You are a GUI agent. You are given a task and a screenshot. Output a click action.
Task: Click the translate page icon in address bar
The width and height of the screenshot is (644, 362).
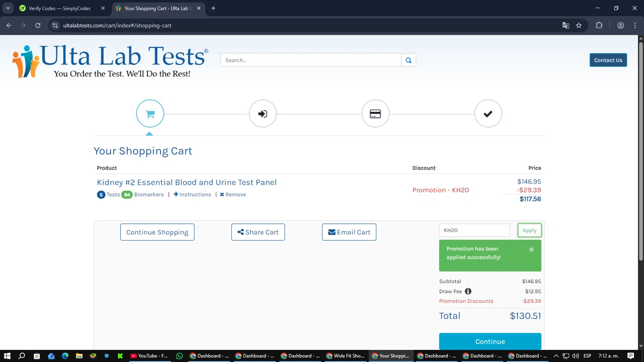coord(566,25)
